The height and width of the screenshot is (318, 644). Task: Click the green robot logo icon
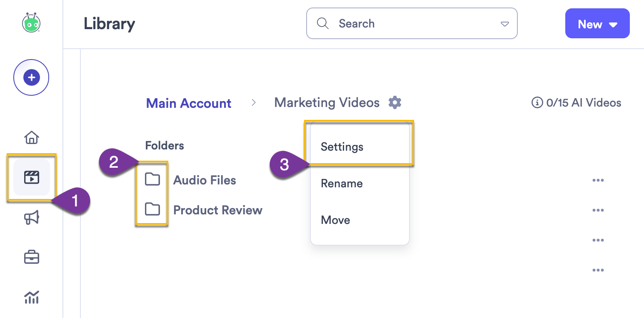click(31, 23)
